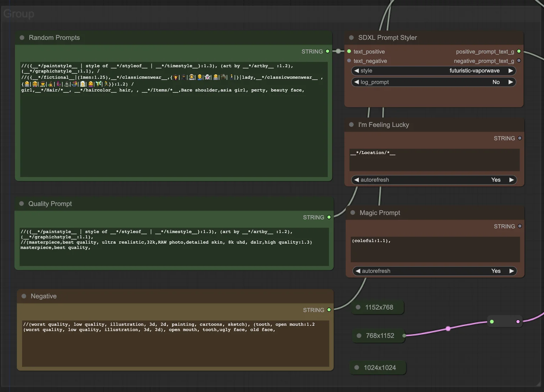The image size is (544, 392).
Task: Click the midpoint dot on the pink link
Action: (x=448, y=329)
